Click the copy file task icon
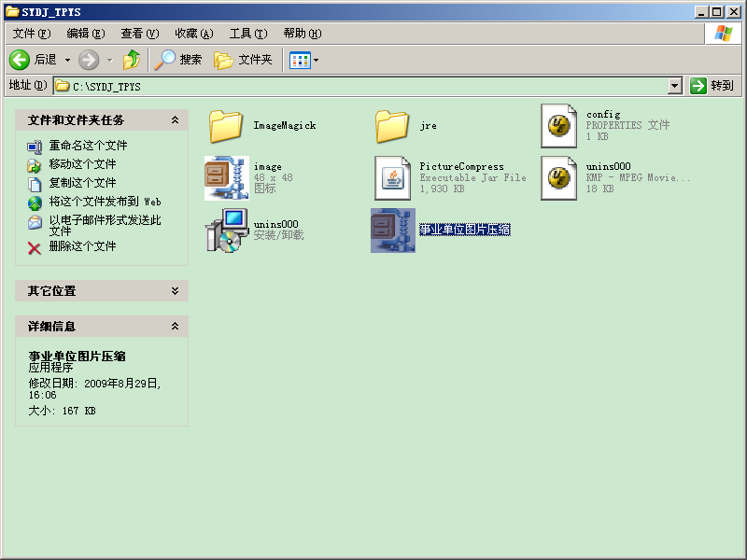 [x=35, y=184]
